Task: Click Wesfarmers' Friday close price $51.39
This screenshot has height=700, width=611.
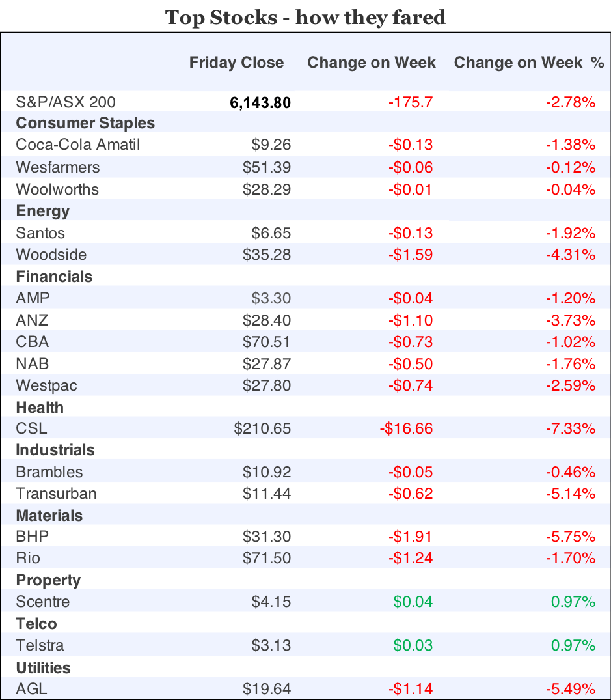Action: pos(267,167)
